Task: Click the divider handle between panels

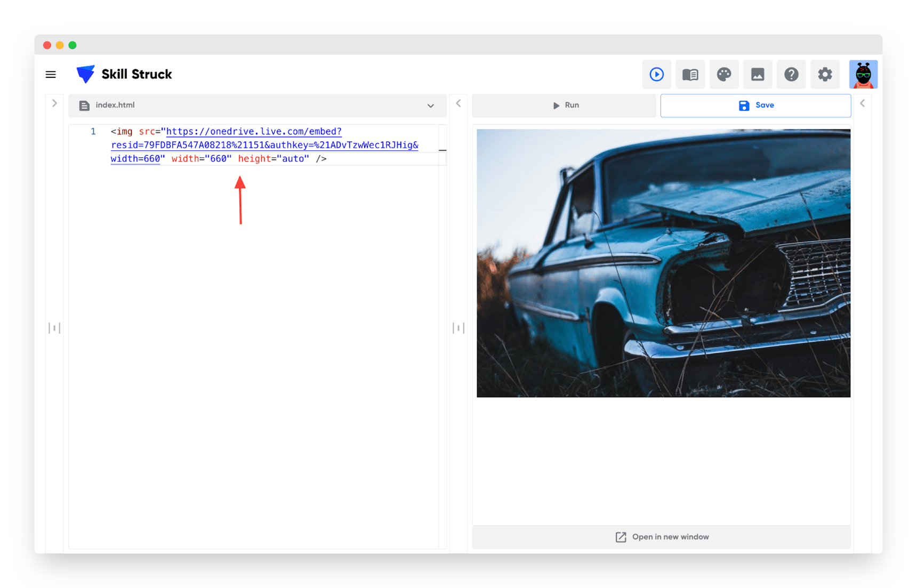Action: pyautogui.click(x=458, y=327)
